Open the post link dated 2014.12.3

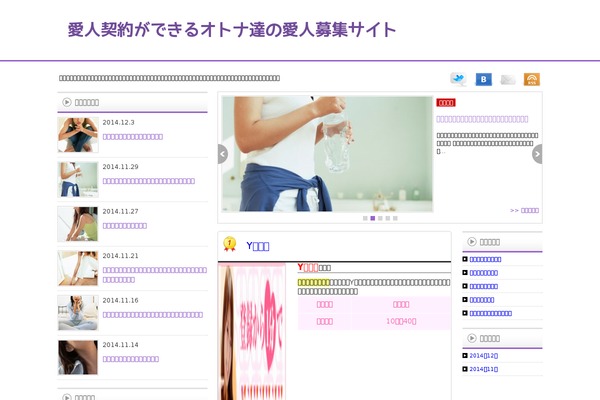point(133,137)
